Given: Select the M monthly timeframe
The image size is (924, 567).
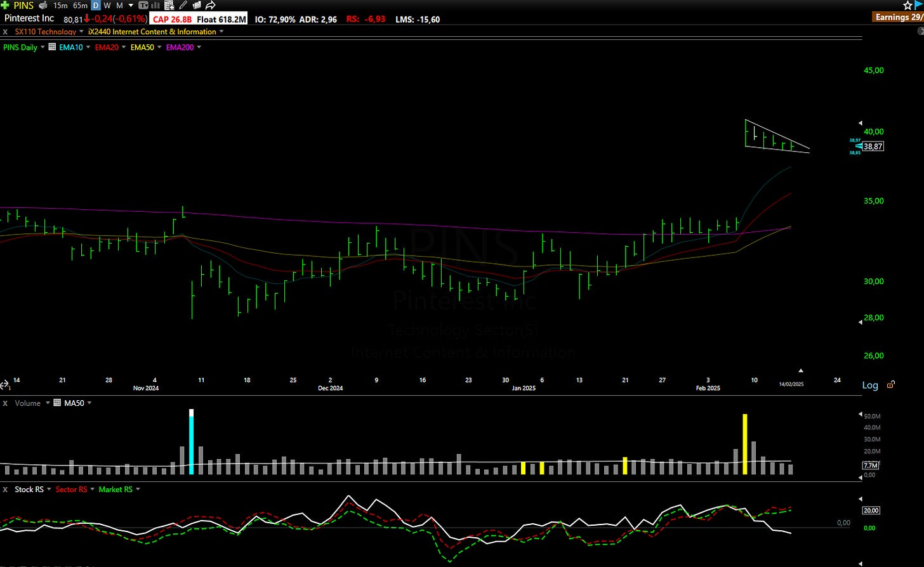Looking at the screenshot, I should pos(119,5).
